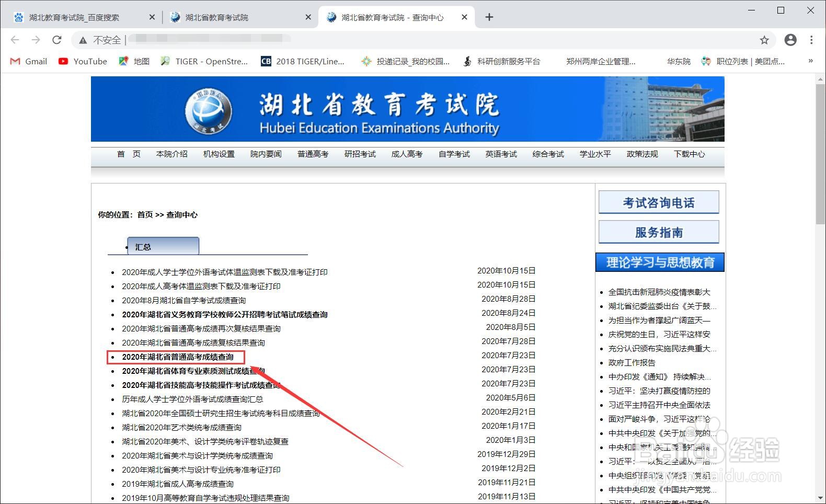Screen dimensions: 826x504
Task: Open 2020年湖北省普通高考成绩查询 link
Action: click(178, 357)
